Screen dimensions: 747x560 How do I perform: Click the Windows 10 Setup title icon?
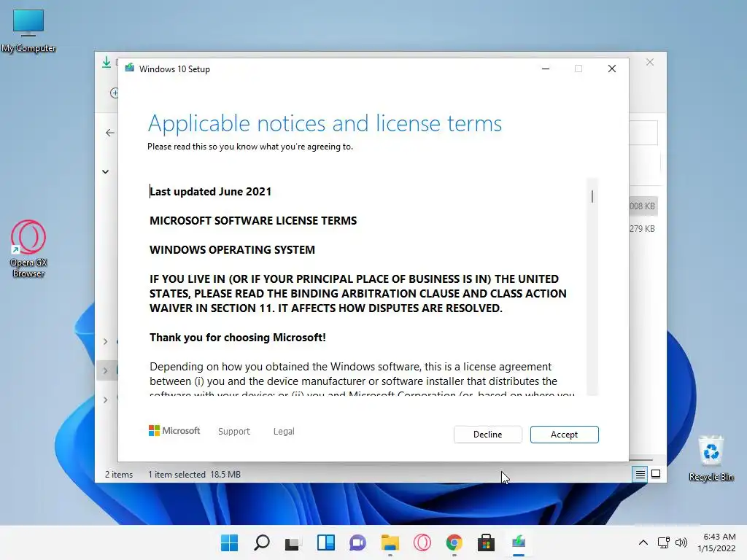click(130, 69)
